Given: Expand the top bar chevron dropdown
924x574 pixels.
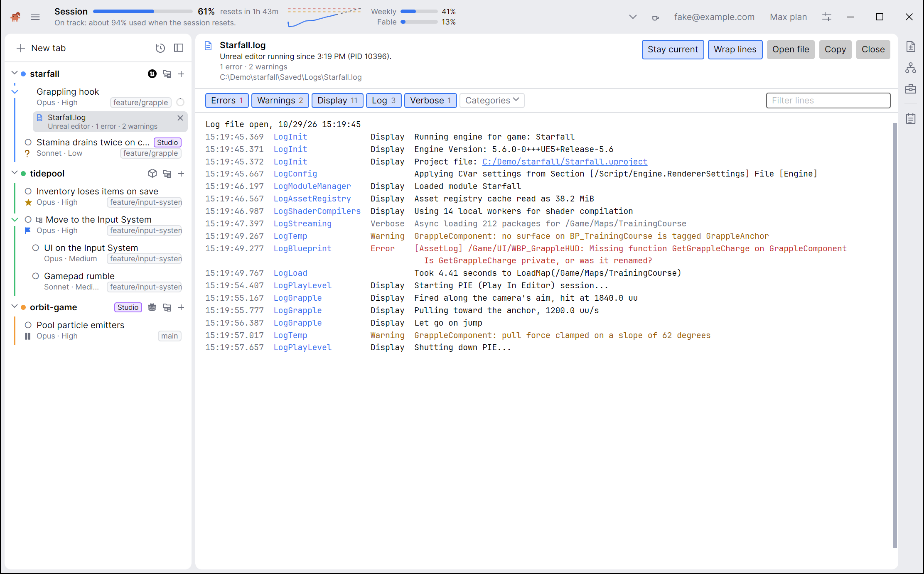Looking at the screenshot, I should tap(633, 17).
